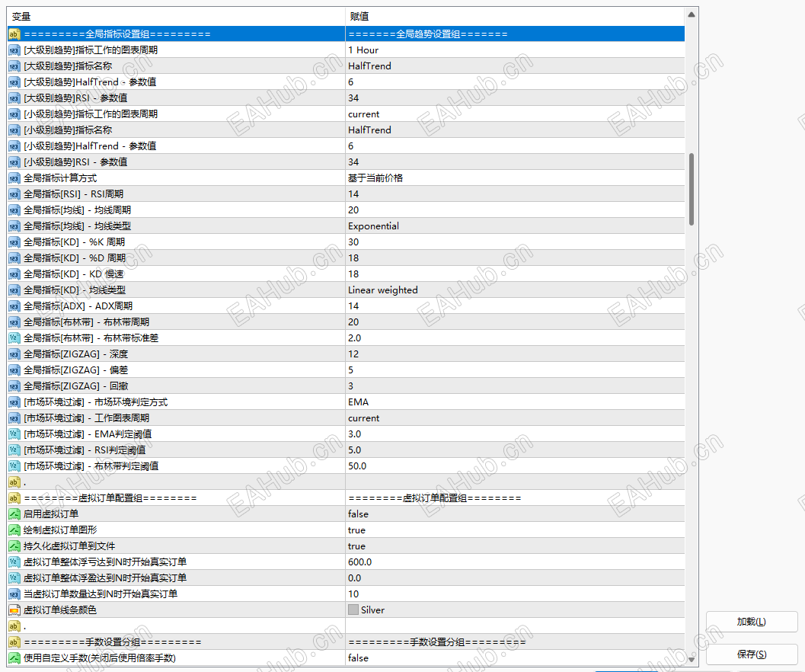Edit %K 周期 value 30
The image size is (805, 672).
pos(515,242)
